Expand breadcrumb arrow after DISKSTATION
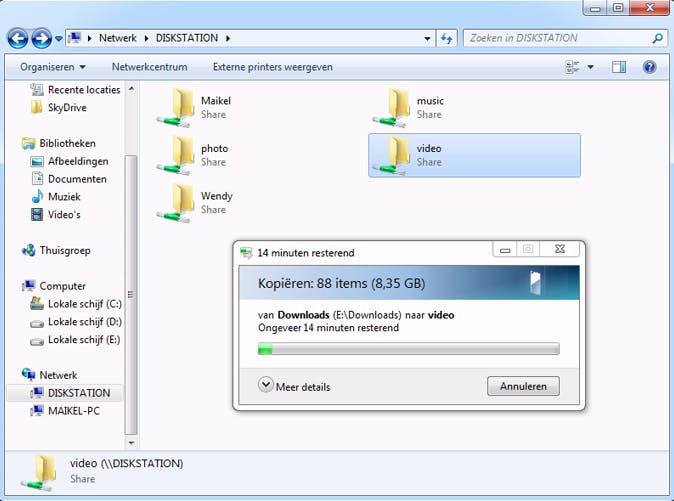The height and width of the screenshot is (501, 674). click(228, 38)
